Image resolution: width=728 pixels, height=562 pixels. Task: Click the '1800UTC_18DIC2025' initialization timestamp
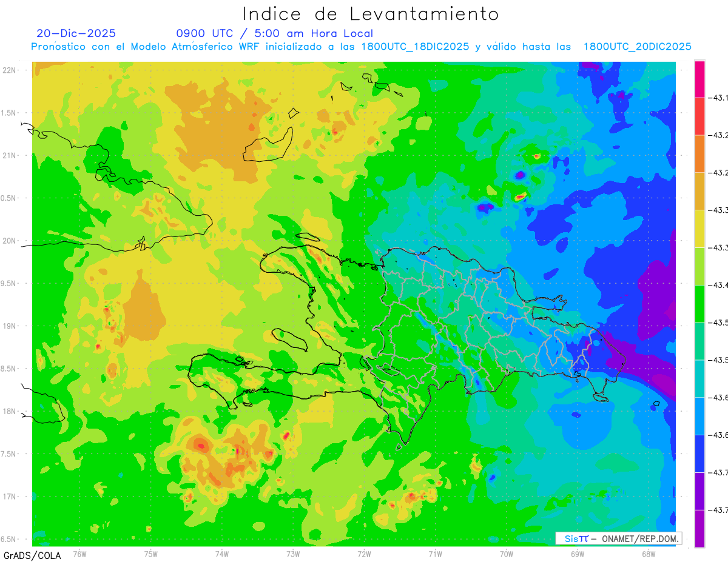click(x=416, y=47)
